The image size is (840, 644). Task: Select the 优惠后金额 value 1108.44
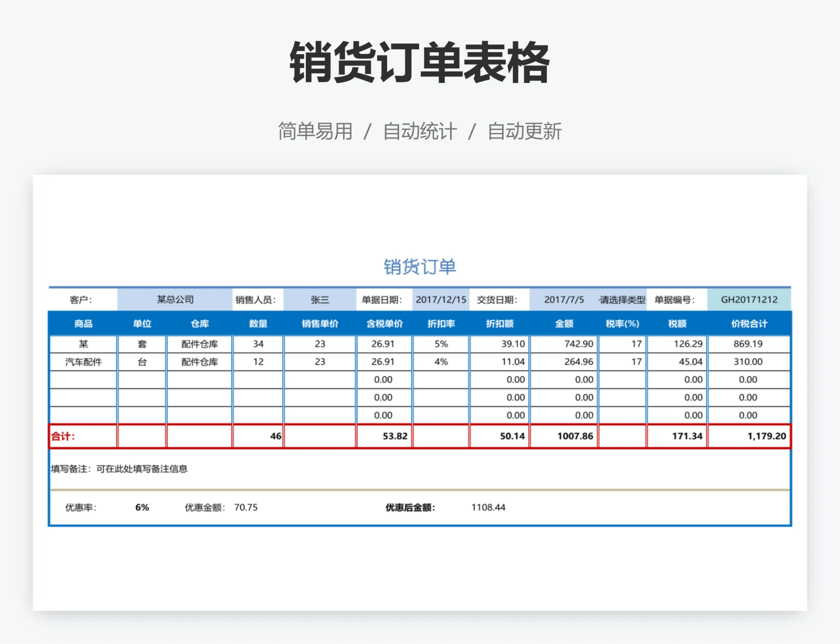pos(488,507)
